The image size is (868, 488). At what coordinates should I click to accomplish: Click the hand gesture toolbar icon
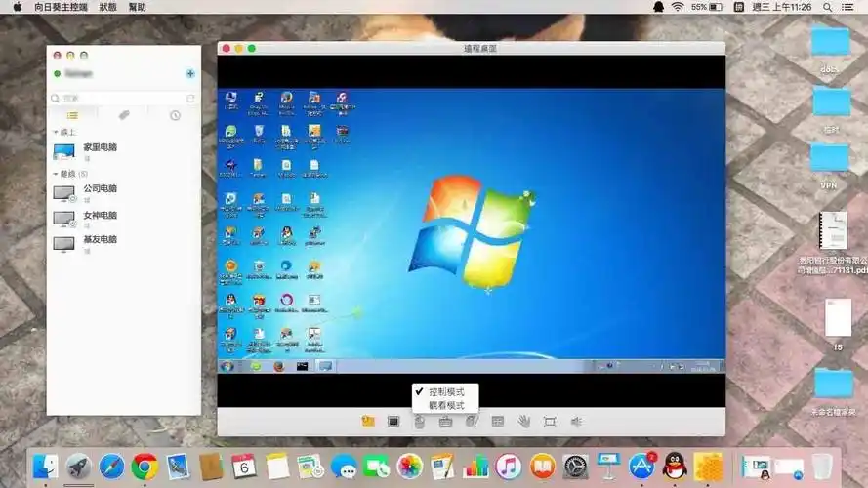coord(523,422)
